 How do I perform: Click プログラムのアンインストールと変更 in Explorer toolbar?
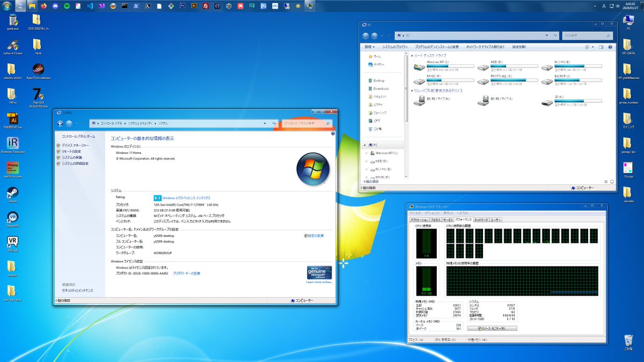tap(436, 47)
